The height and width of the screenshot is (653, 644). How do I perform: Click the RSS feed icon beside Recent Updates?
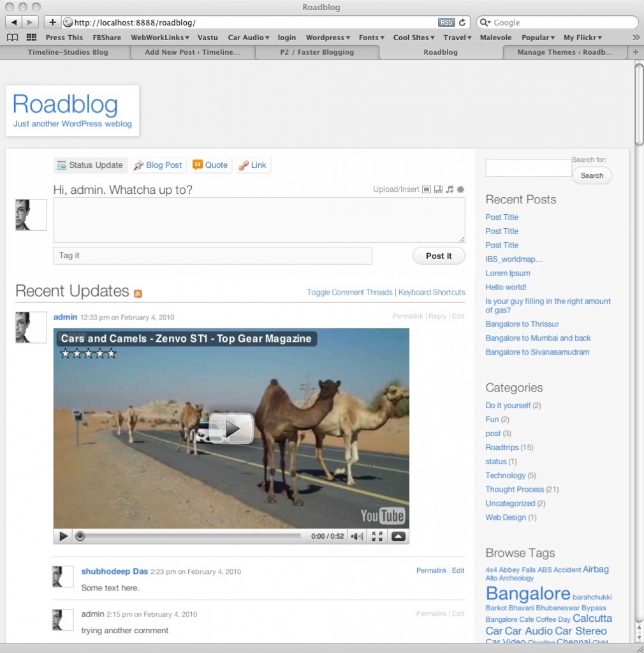138,293
